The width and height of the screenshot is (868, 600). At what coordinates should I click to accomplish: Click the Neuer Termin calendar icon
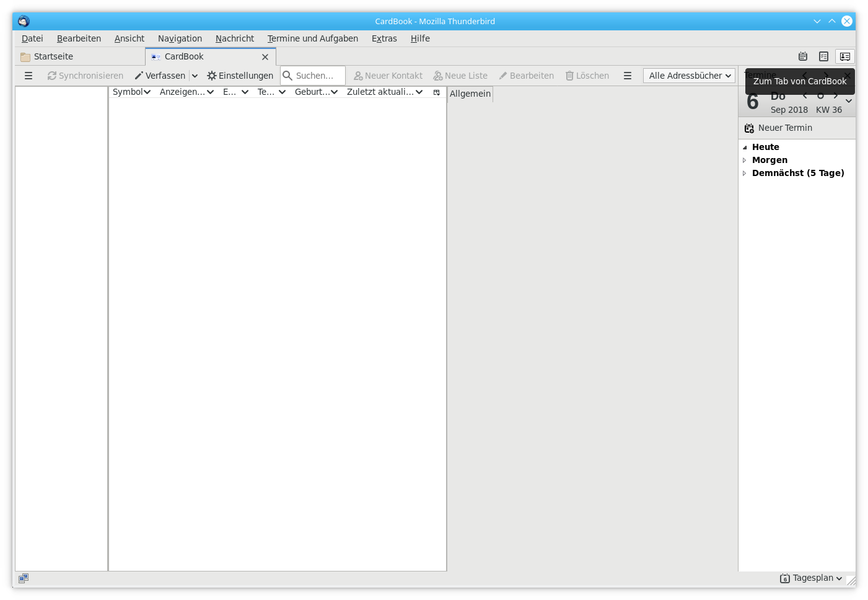(x=749, y=128)
